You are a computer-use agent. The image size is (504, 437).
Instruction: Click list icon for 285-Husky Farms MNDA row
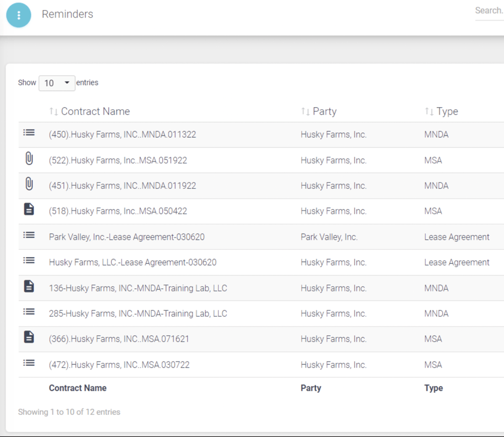pos(29,312)
